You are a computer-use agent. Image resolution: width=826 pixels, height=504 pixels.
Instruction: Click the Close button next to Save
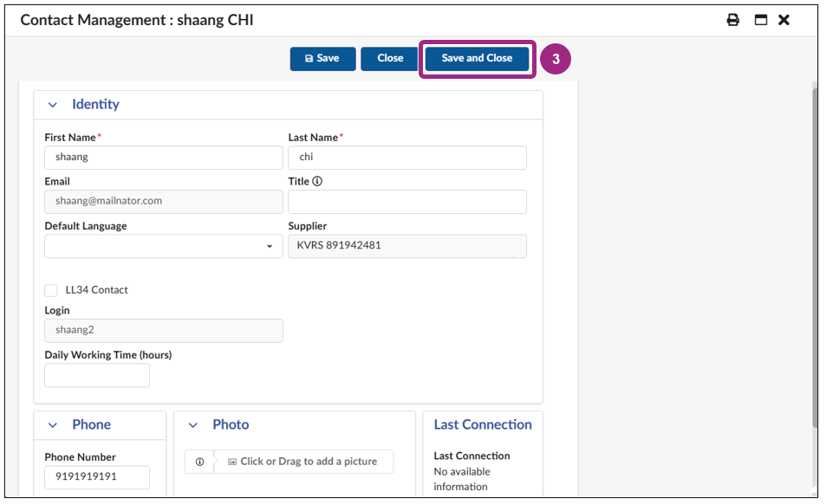coord(388,58)
